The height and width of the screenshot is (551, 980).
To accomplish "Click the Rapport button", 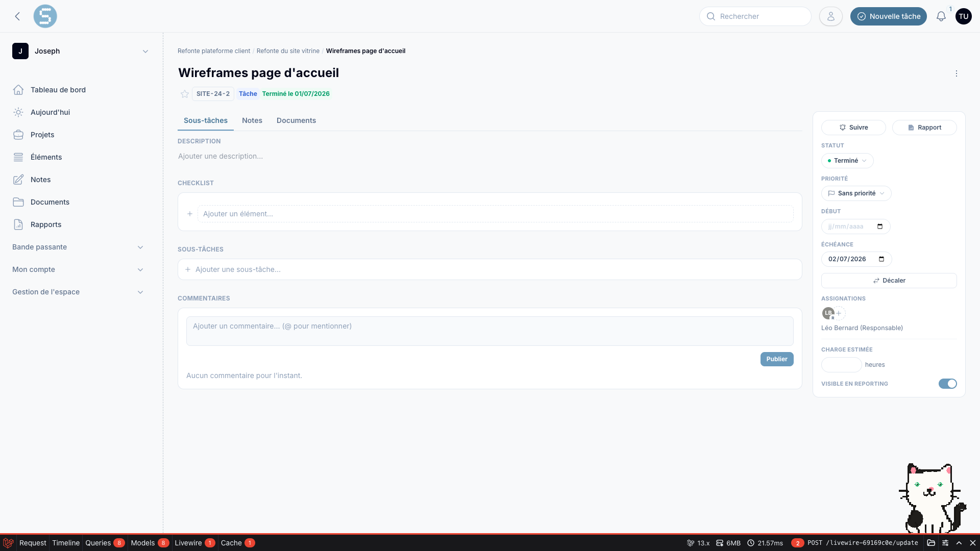I will click(x=924, y=128).
